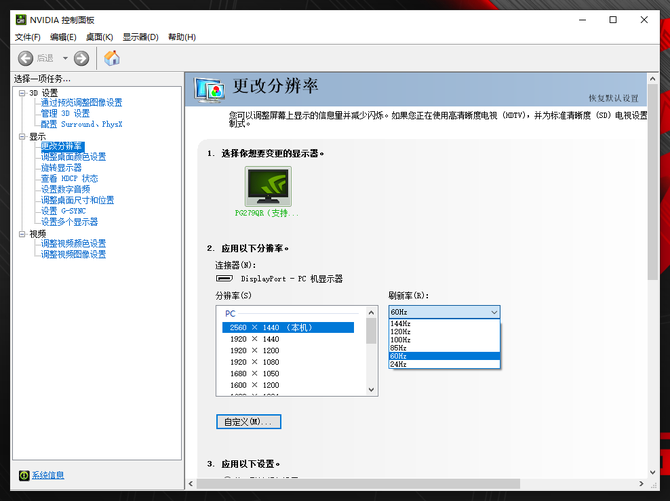Click horizontal scrollbar left arrow
Screen dimensions: 670x501
point(191,483)
